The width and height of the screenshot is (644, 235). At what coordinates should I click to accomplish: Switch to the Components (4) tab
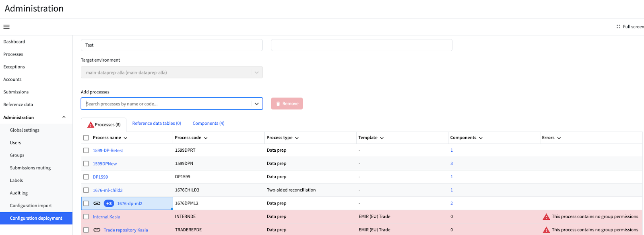pyautogui.click(x=208, y=124)
